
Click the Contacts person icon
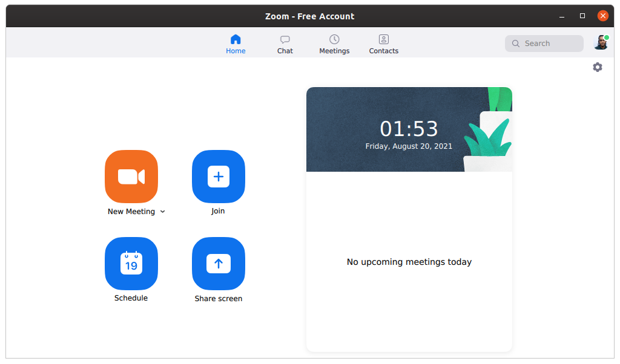[384, 40]
